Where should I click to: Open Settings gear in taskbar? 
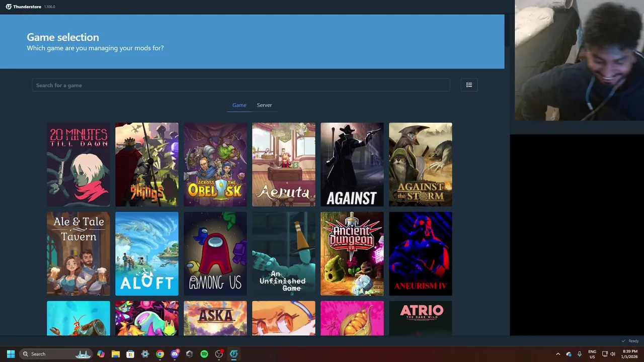point(145,354)
